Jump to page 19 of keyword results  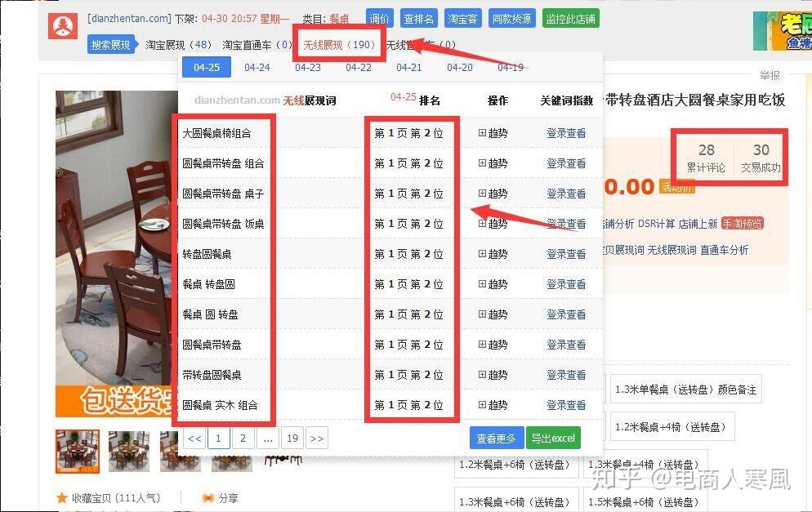point(292,439)
